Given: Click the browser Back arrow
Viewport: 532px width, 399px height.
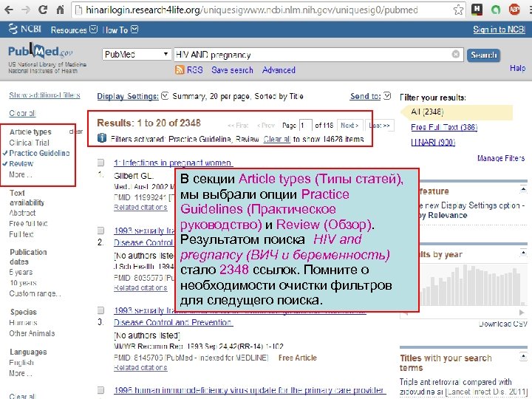Looking at the screenshot, I should 9,10.
